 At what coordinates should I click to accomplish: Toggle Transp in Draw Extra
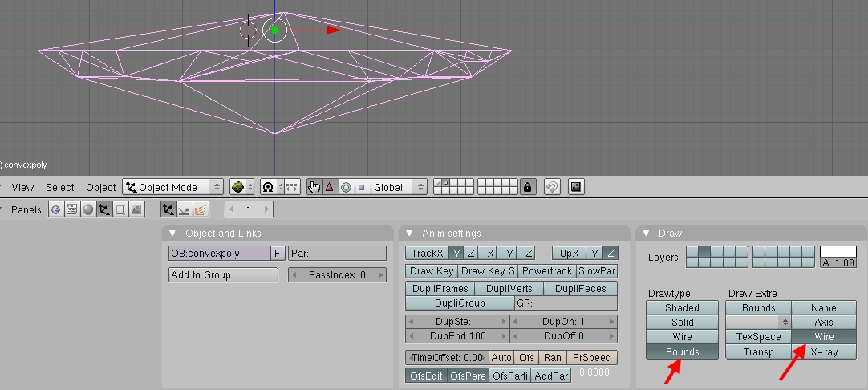(x=758, y=351)
